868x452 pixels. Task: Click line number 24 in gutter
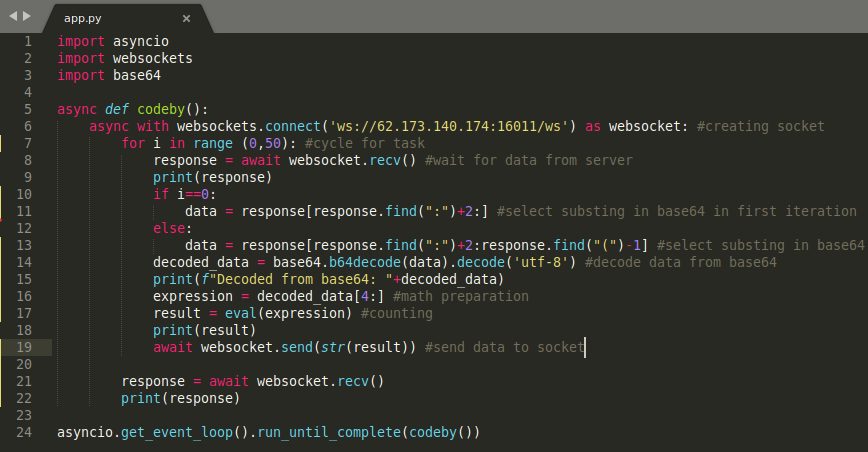pos(24,433)
